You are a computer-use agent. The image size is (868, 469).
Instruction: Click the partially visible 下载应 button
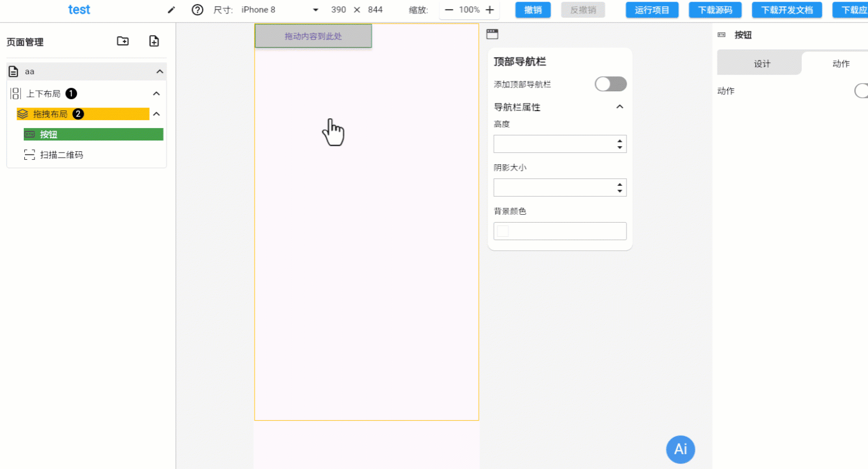[850, 10]
